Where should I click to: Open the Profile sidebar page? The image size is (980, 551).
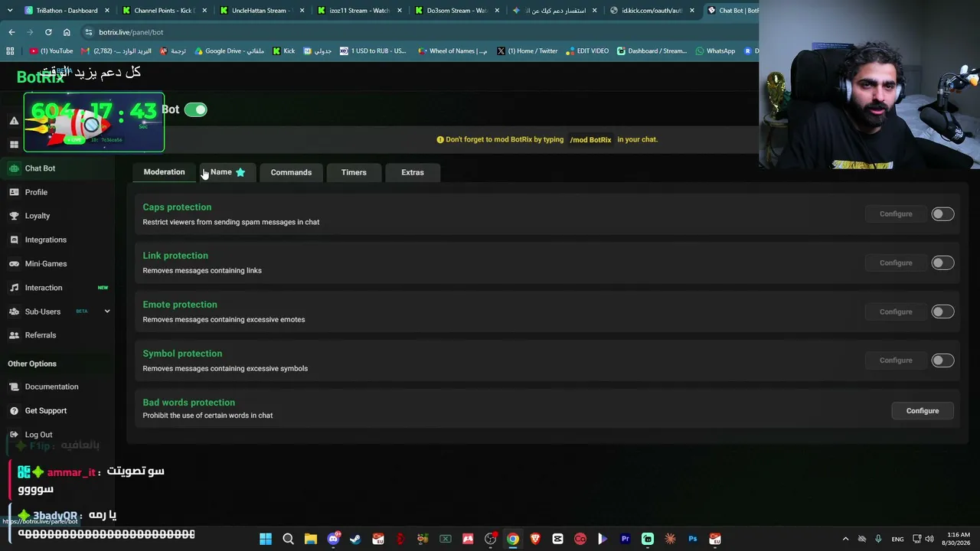coord(36,192)
